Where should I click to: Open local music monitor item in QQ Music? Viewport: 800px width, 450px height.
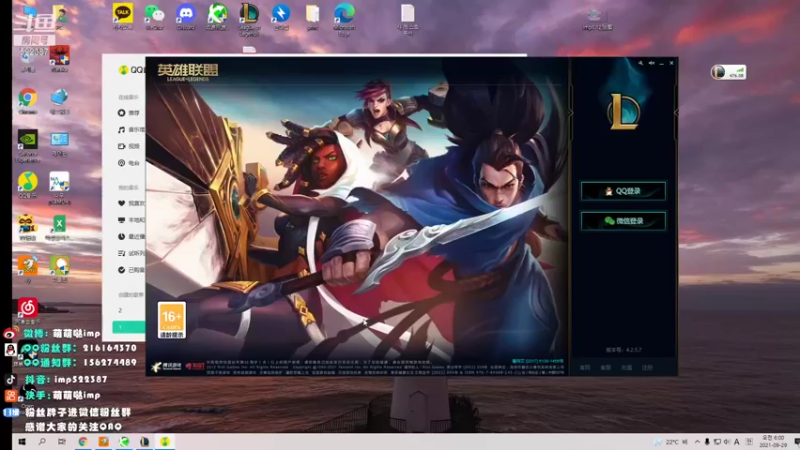point(131,220)
